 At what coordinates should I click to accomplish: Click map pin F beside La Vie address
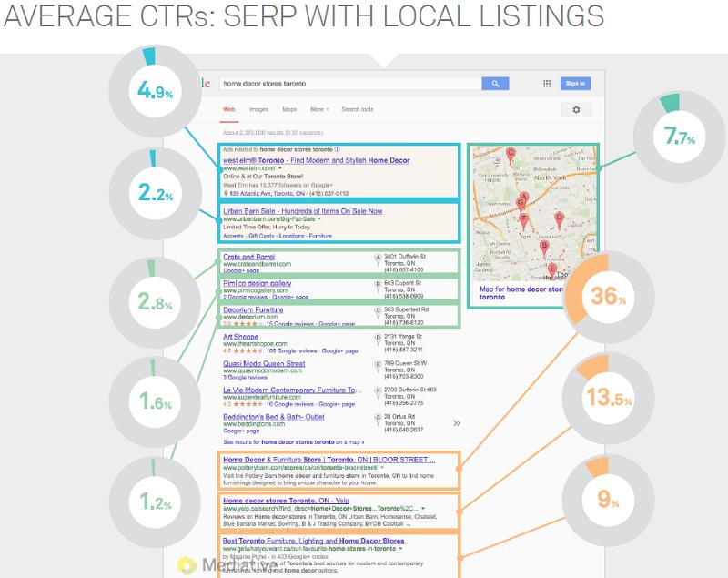click(378, 392)
